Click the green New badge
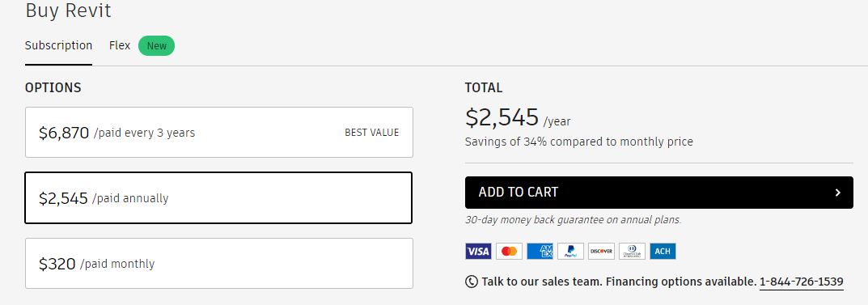868x305 pixels. tap(157, 46)
